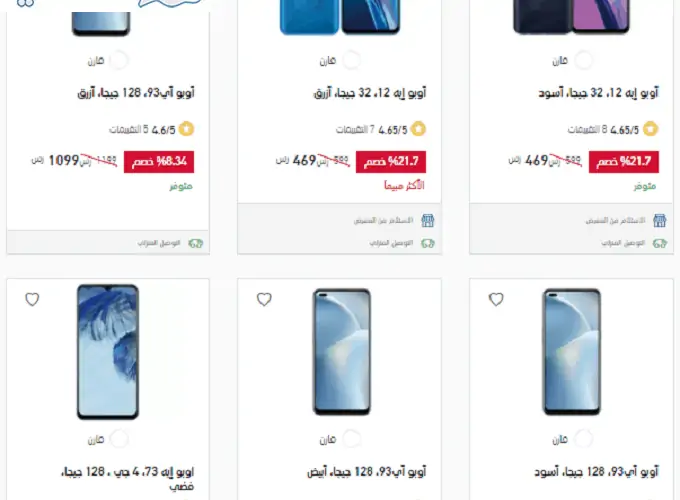Image resolution: width=680 pixels, height=500 pixels.
Task: Click store pickup icon on black Oppo A12
Action: pos(660,220)
